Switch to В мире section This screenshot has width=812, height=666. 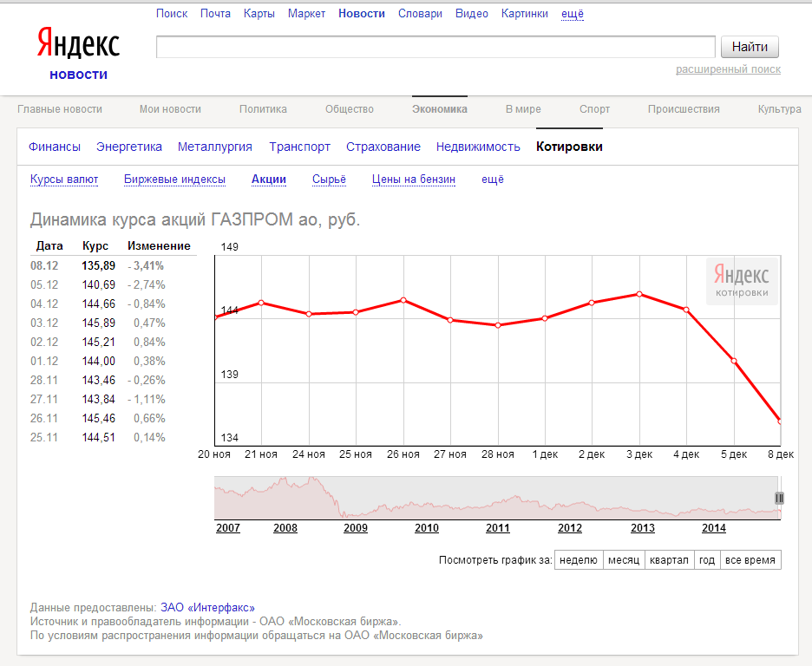[x=523, y=109]
